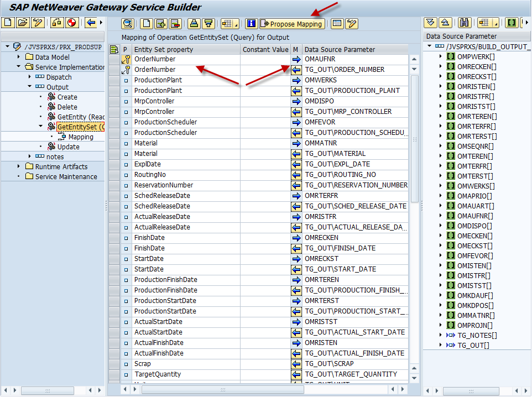Select GetEntity (Read) operation in tree
Screen dimensions: 532x397
point(81,117)
